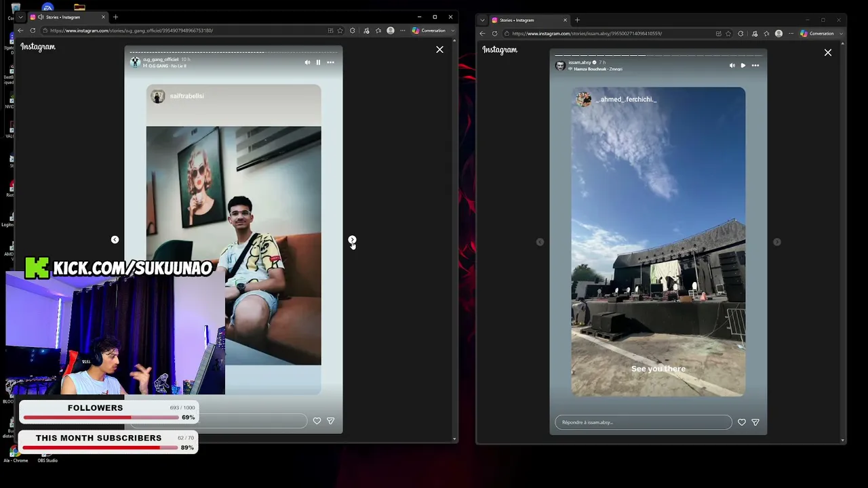The image size is (868, 488).
Task: Open the profile avatar in right browser toolbar
Action: pos(778,33)
